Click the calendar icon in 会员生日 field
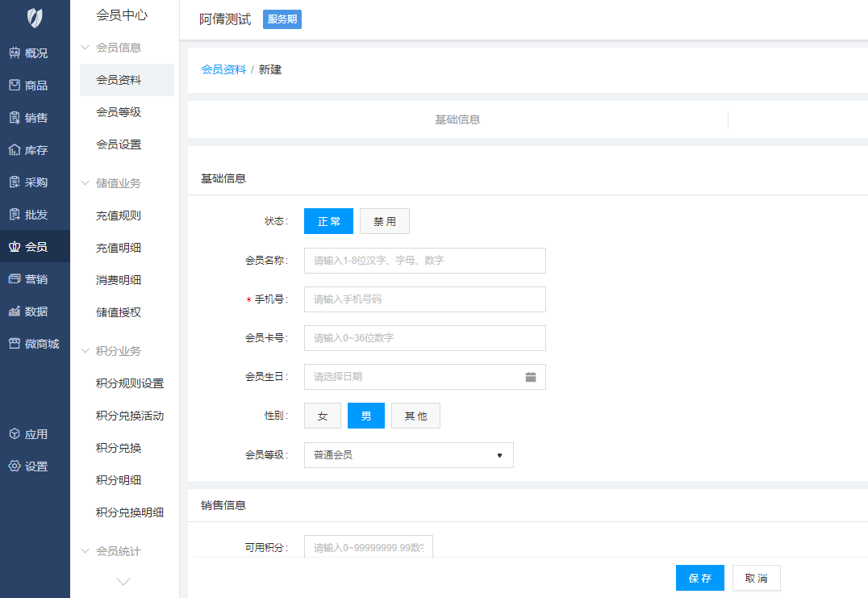Image resolution: width=868 pixels, height=598 pixels. pyautogui.click(x=531, y=377)
